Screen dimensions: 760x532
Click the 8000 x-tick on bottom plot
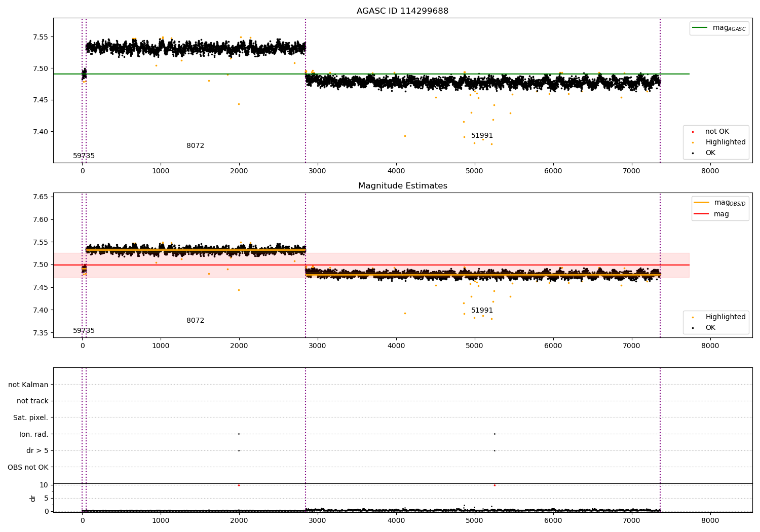pyautogui.click(x=710, y=520)
